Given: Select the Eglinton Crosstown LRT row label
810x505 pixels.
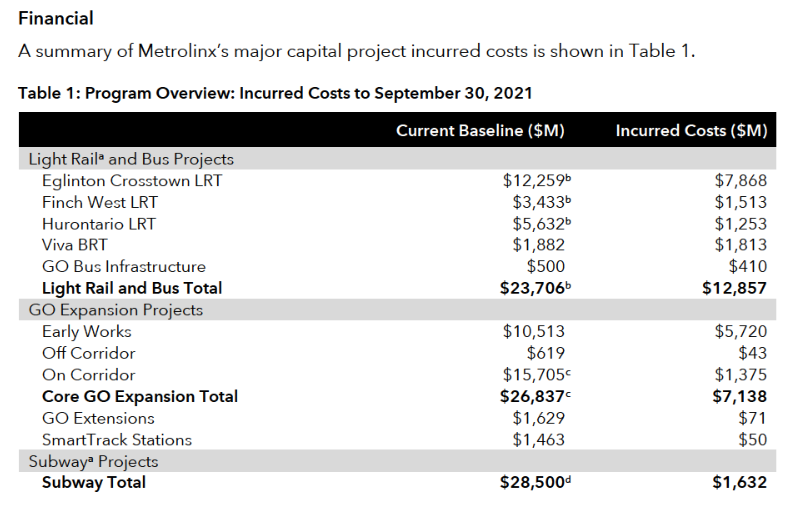Looking at the screenshot, I should tap(132, 181).
